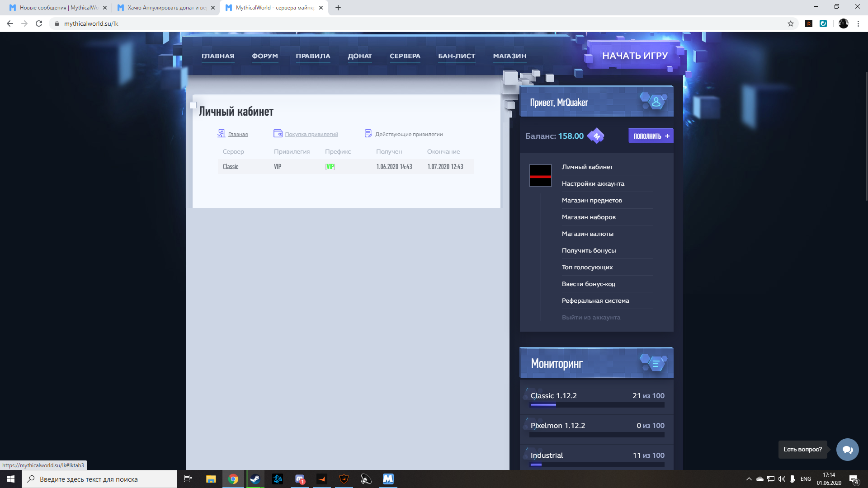Viewport: 868px width, 488px height.
Task: Click the Действующие привилегии document icon
Action: (368, 133)
